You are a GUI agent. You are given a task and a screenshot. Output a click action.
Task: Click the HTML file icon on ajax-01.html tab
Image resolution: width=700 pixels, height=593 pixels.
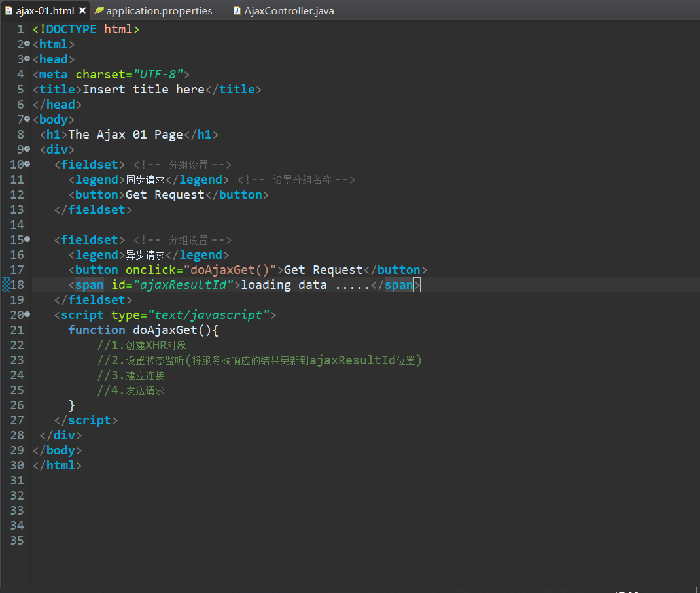click(x=9, y=10)
